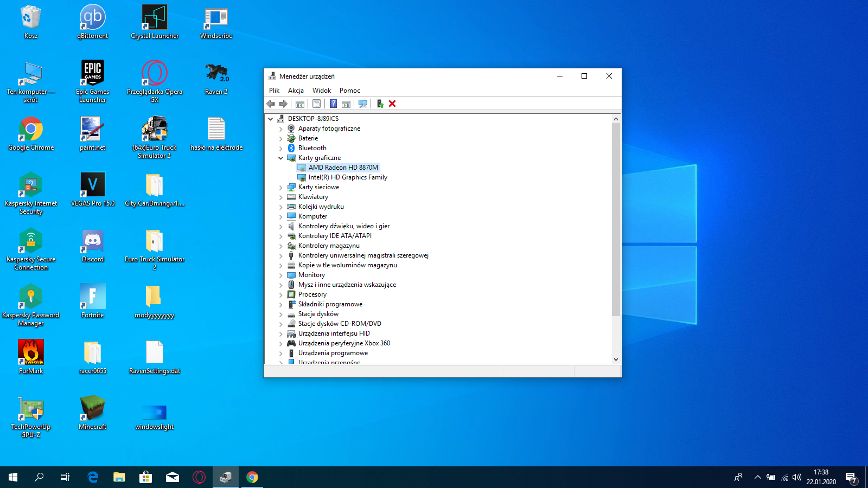The image size is (868, 488).
Task: Select the Kaspersky Password Manager desktop icon
Action: tap(31, 305)
